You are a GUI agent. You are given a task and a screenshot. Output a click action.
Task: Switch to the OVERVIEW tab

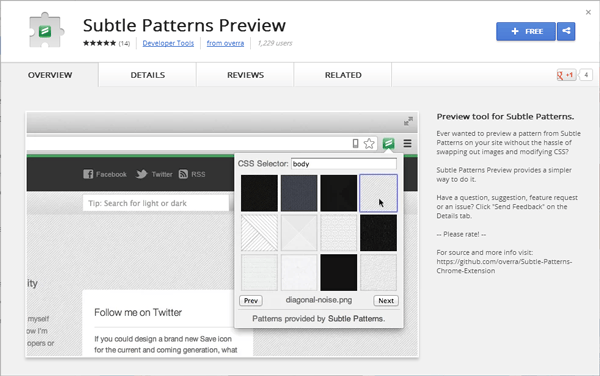tap(50, 75)
